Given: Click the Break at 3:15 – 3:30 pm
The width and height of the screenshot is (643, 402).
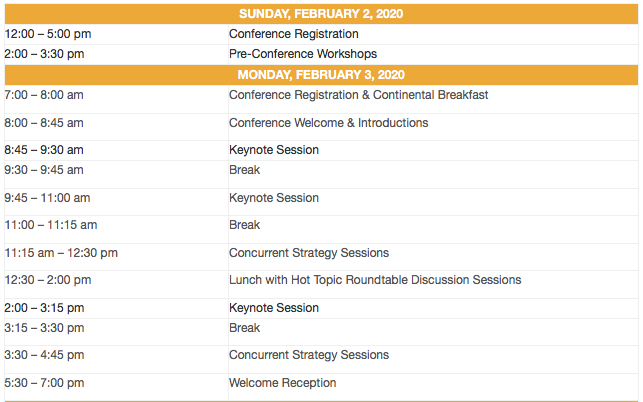Looking at the screenshot, I should pyautogui.click(x=244, y=328).
